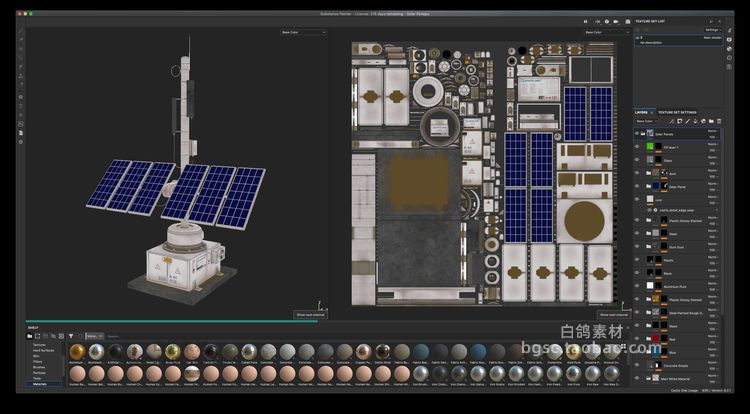This screenshot has height=414, width=750.
Task: Select the Eraser tool in left toolbar
Action: click(21, 39)
